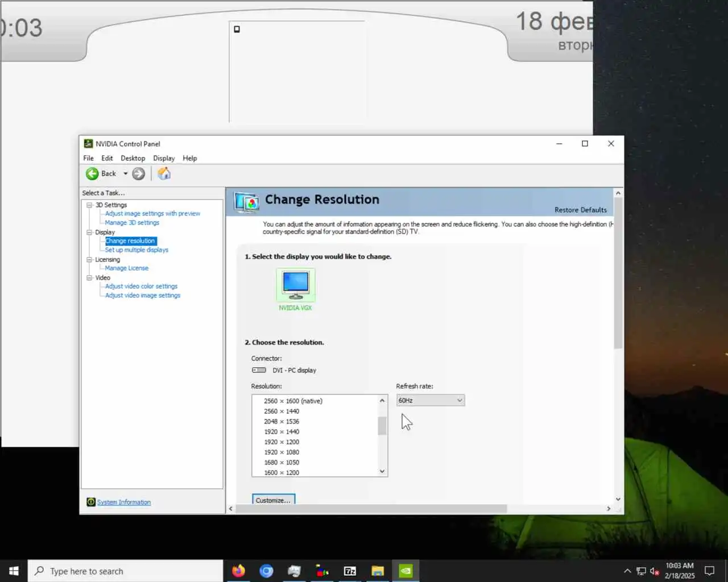The height and width of the screenshot is (582, 728).
Task: Open File Explorer from the taskbar
Action: tap(378, 571)
